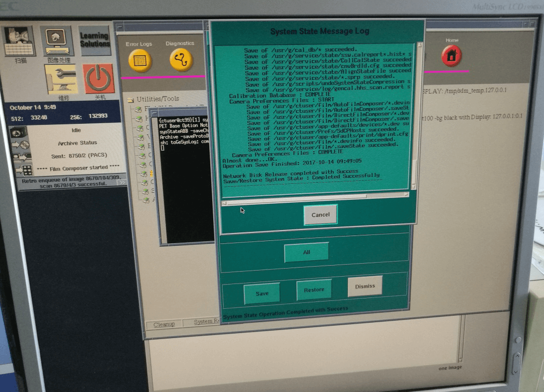Open terminal window menu button
The height and width of the screenshot is (392, 544).
click(155, 113)
